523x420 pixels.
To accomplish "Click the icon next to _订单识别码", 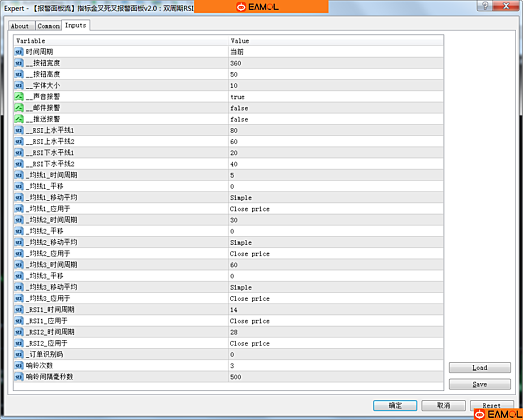I will (x=19, y=355).
